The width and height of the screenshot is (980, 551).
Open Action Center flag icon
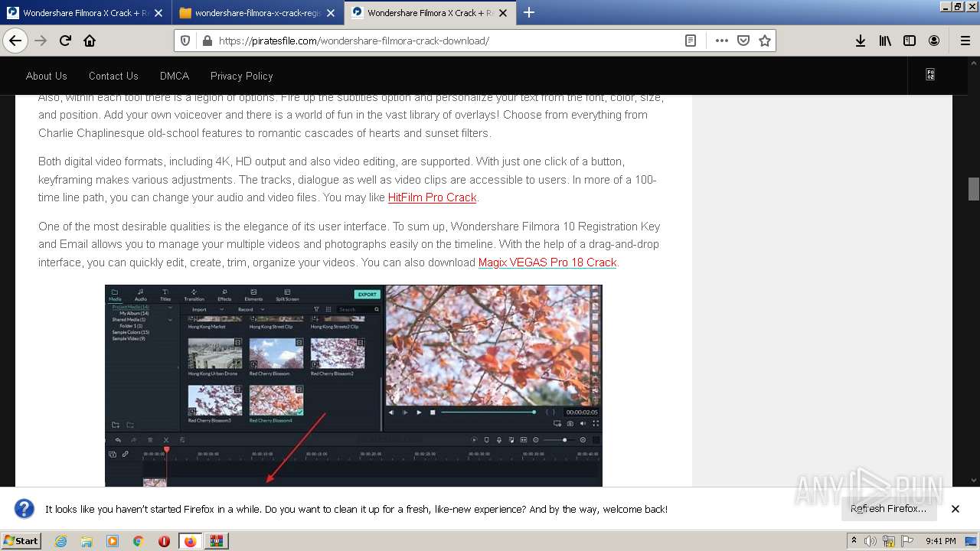point(907,541)
